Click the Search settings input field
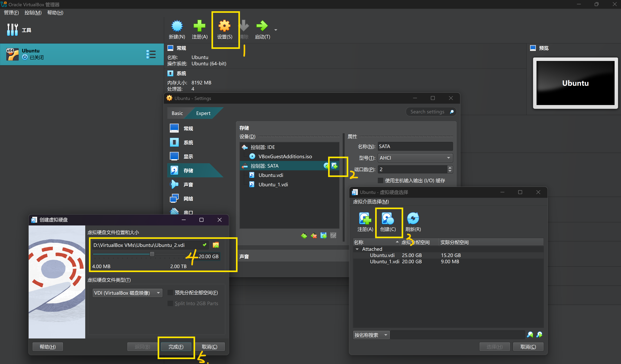The image size is (621, 364). tap(428, 112)
